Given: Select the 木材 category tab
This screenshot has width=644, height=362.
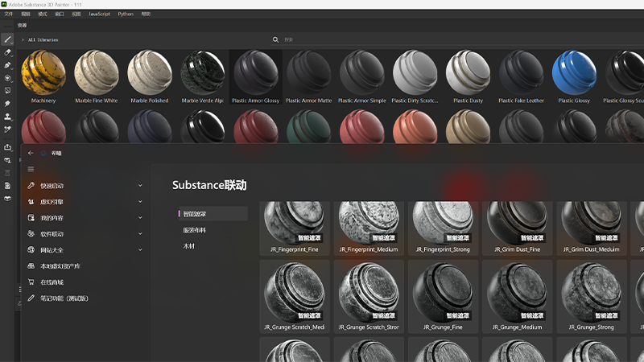Looking at the screenshot, I should (189, 246).
